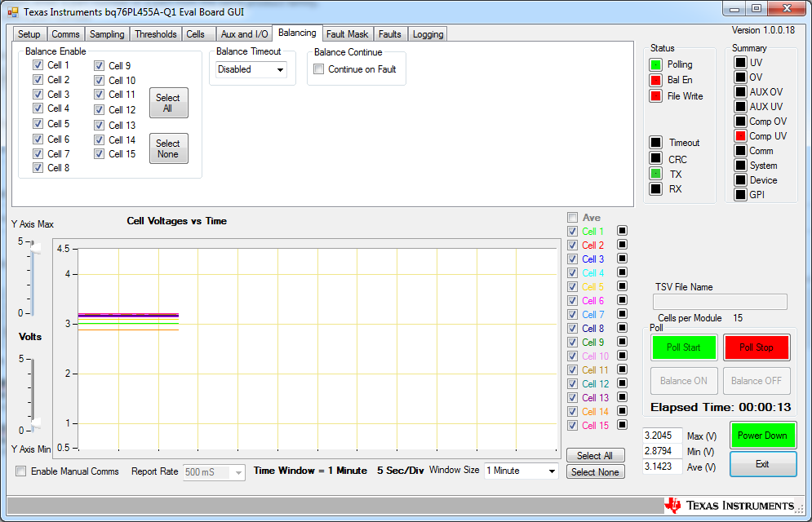Click the AUX UV summary indicator

click(740, 107)
